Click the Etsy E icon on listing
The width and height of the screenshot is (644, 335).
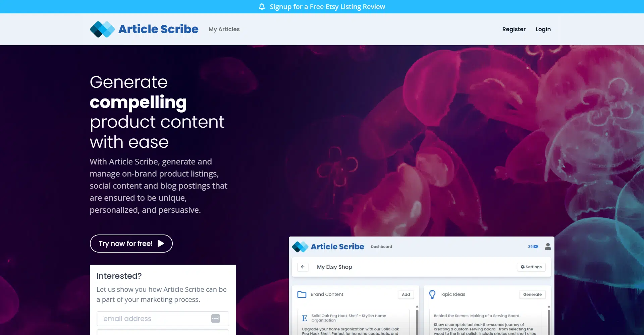point(305,318)
